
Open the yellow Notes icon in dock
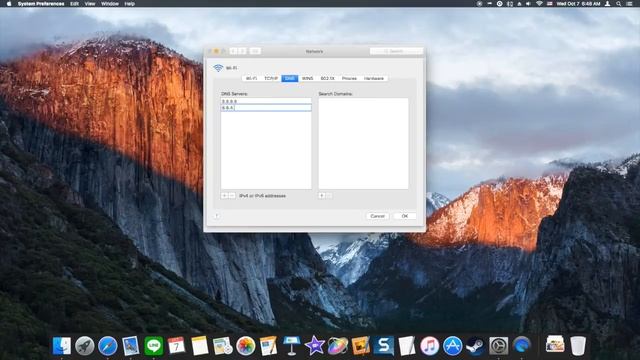[x=200, y=346]
